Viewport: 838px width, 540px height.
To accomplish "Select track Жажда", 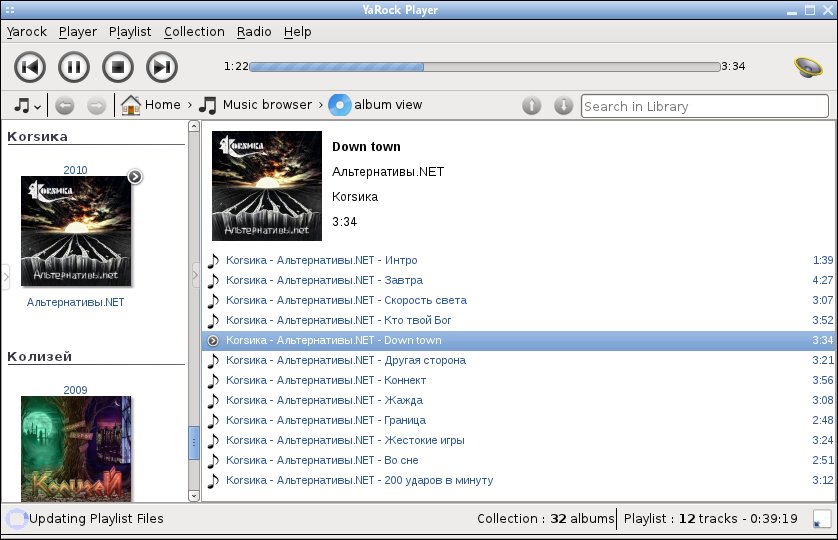I will 519,400.
